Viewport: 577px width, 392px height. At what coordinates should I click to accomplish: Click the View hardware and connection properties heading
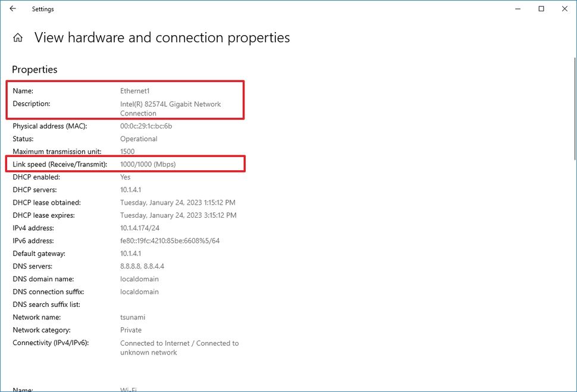click(162, 37)
